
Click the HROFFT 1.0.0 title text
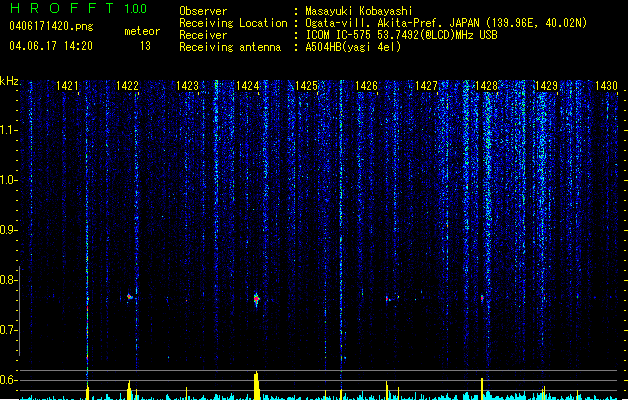point(78,8)
